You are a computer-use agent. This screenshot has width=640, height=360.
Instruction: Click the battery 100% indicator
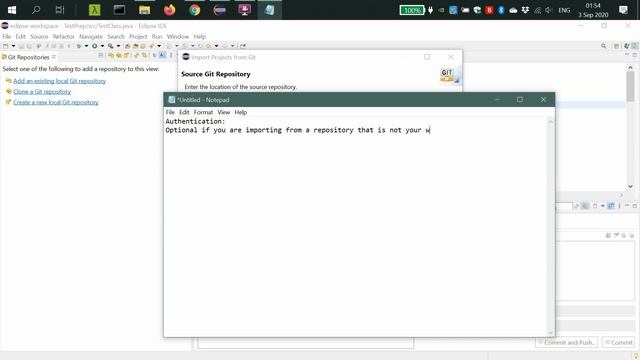[412, 10]
